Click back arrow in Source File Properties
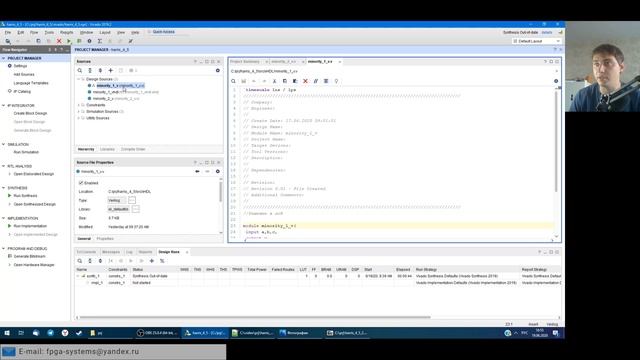The image size is (640, 360). click(x=198, y=171)
